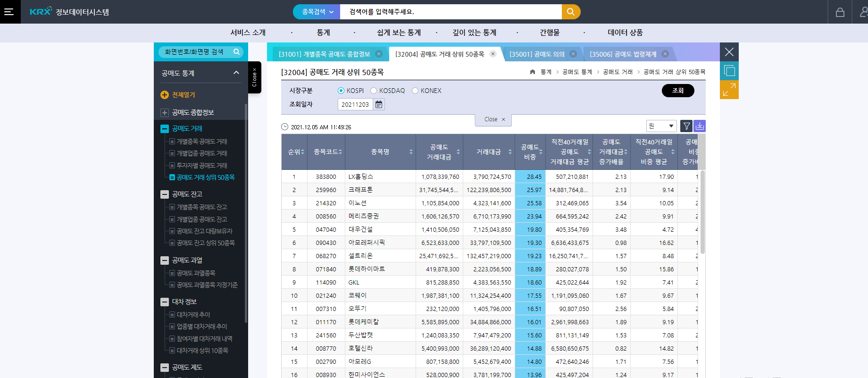This screenshot has height=378, width=868.
Task: Open 개별업종 공매도 거래 in sidebar
Action: 202,153
